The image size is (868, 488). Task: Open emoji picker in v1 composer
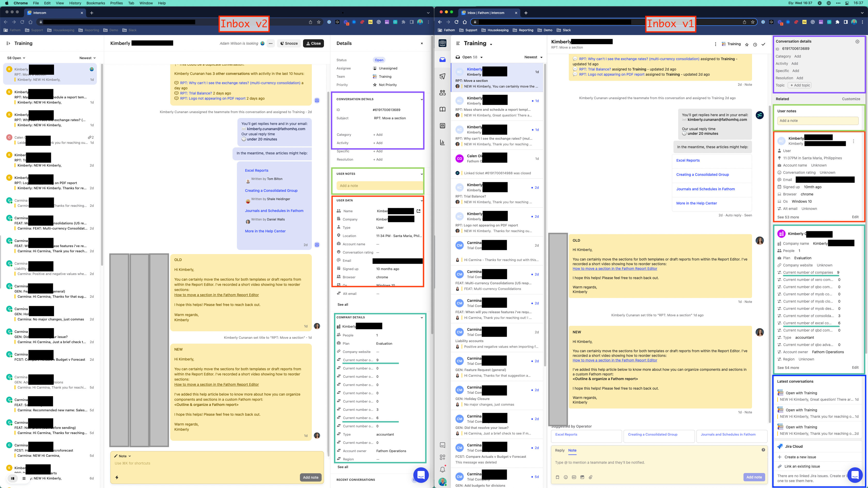566,477
